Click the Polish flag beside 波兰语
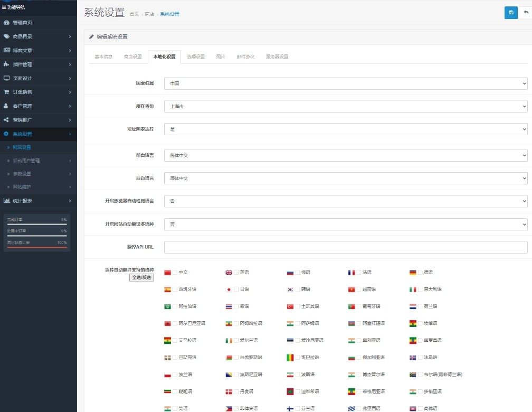Screen dimensions: 532x412 point(168,374)
